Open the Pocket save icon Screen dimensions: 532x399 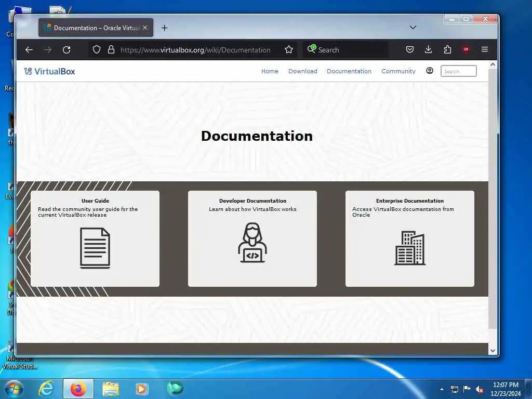410,49
